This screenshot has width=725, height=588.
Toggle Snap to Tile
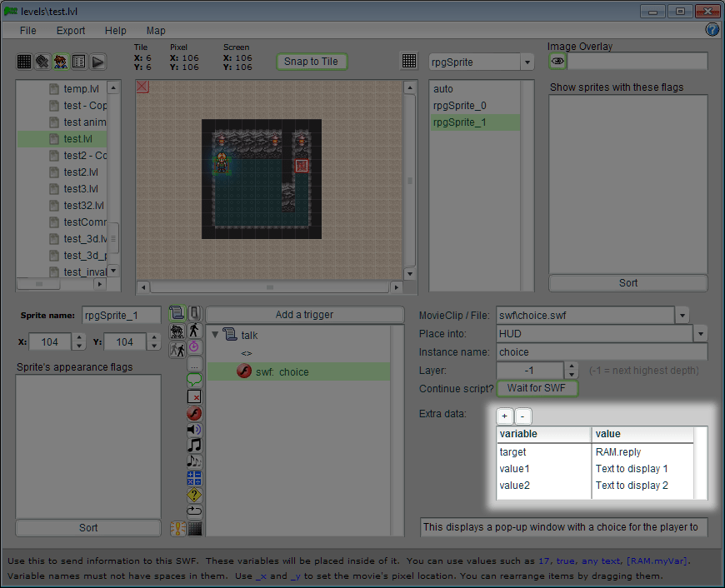click(311, 62)
